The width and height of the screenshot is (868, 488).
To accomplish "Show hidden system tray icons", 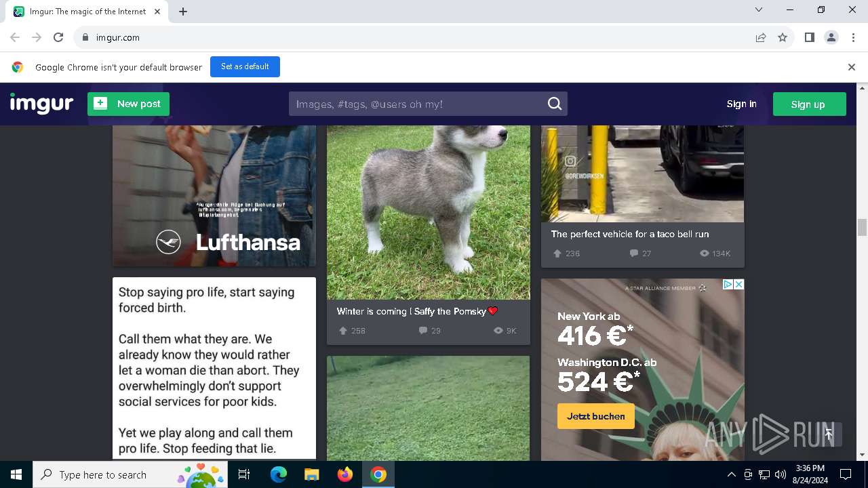I will pos(732,474).
